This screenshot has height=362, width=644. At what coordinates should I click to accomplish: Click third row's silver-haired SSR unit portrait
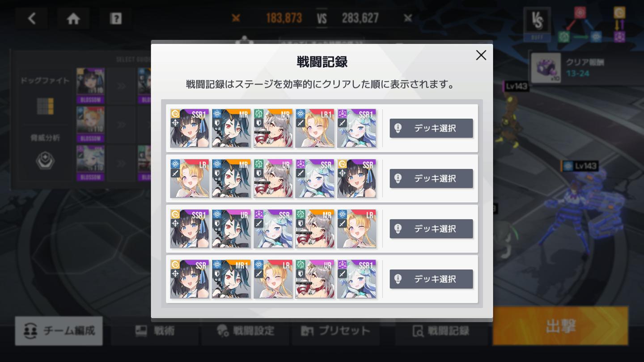[x=273, y=229]
